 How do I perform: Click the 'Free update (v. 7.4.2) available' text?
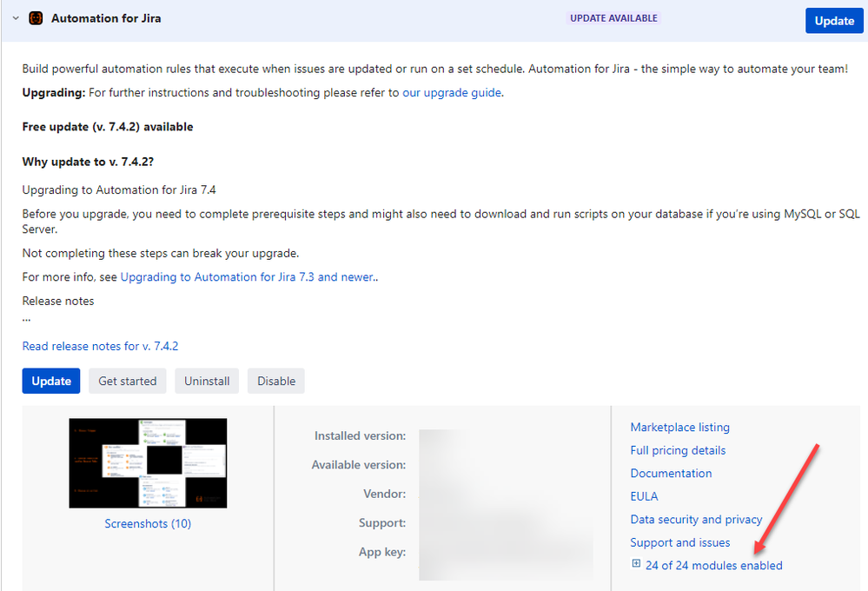[x=108, y=127]
